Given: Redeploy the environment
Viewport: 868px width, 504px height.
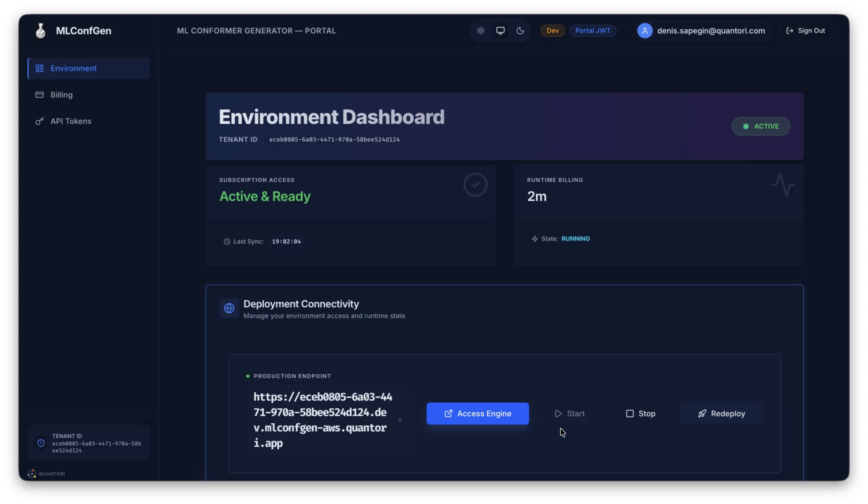Looking at the screenshot, I should [722, 413].
